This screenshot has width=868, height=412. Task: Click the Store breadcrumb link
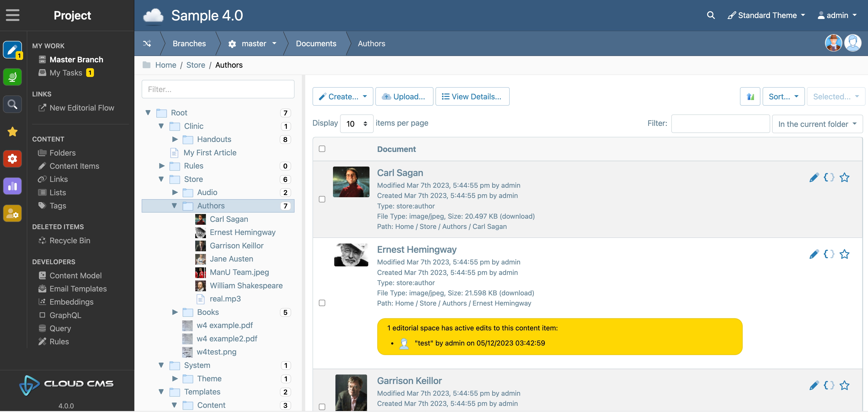(195, 65)
